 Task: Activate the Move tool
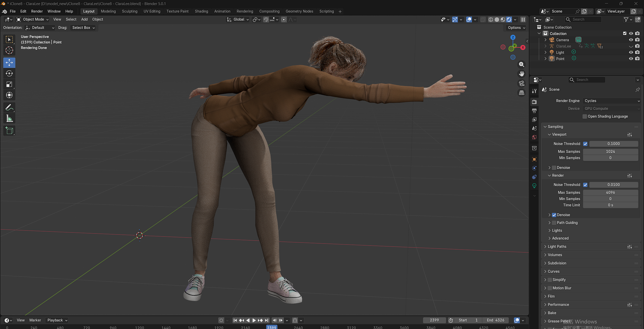9,63
